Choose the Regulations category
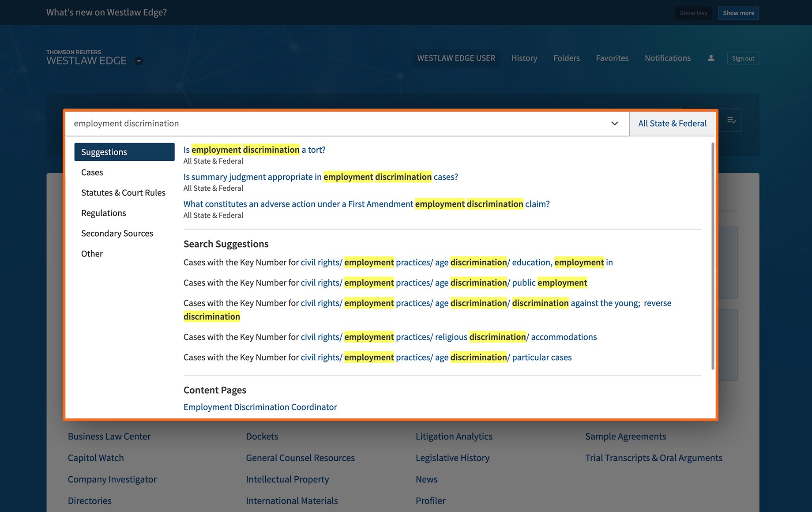 tap(103, 213)
